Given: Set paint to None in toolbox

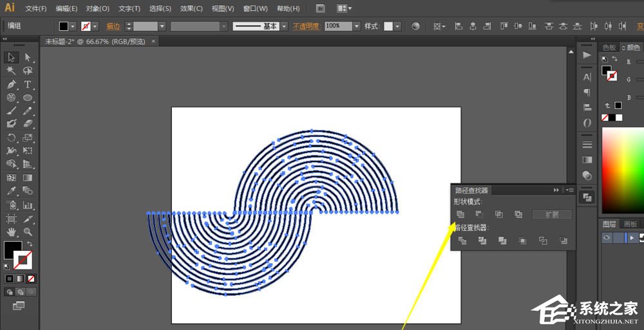Looking at the screenshot, I should tap(31, 279).
